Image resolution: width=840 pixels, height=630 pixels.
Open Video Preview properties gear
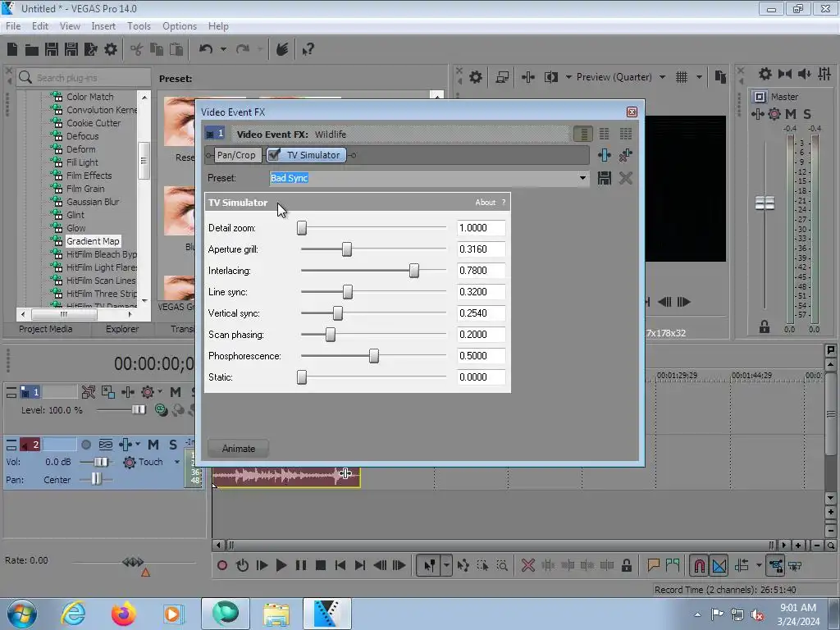[476, 77]
